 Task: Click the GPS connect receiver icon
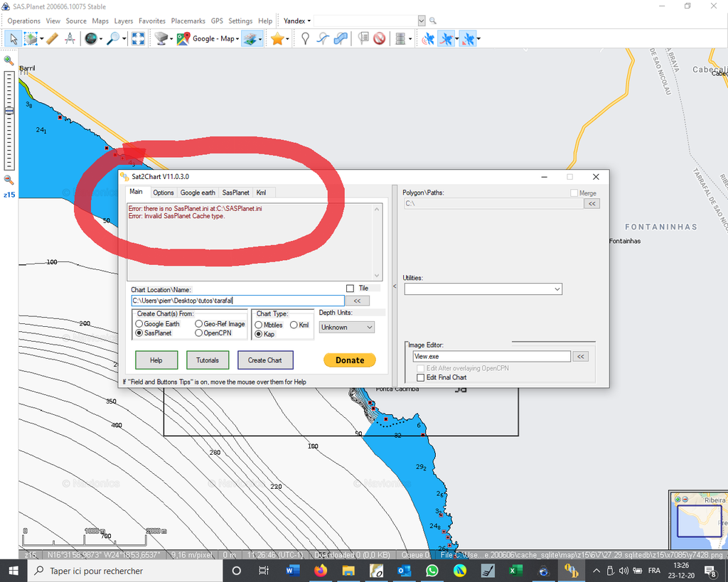(x=427, y=39)
